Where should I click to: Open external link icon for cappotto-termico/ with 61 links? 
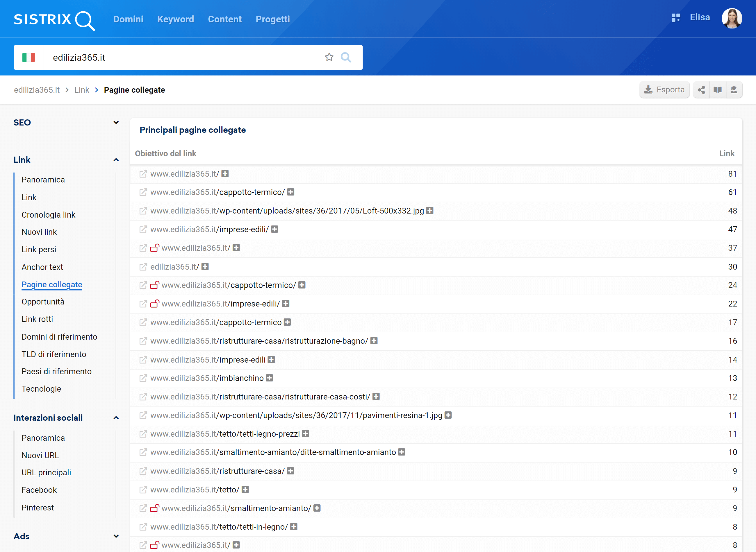[x=143, y=192]
